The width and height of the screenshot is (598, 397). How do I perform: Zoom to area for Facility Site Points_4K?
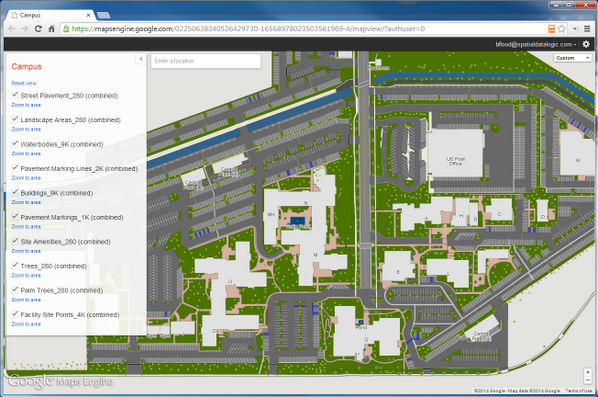pos(26,324)
